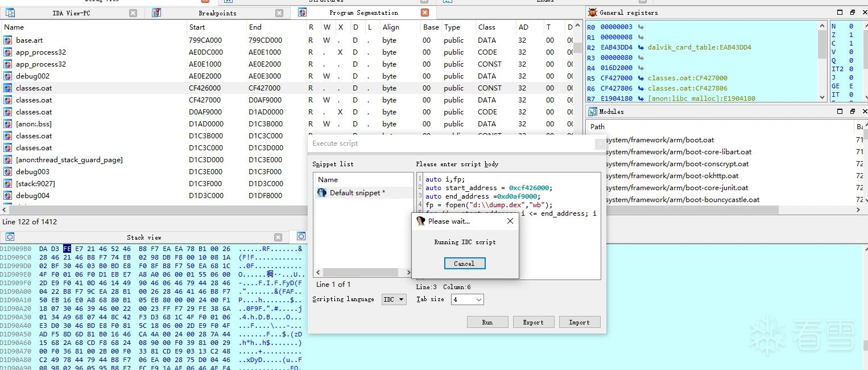Click the dalvik_card_table:EAB43DD4 reference
This screenshot has width=868, height=370.
click(699, 47)
